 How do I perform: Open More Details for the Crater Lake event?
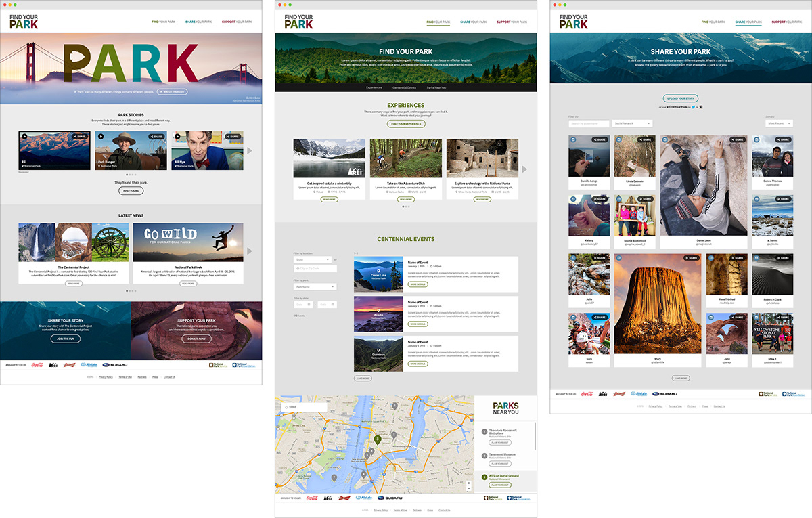coord(418,284)
